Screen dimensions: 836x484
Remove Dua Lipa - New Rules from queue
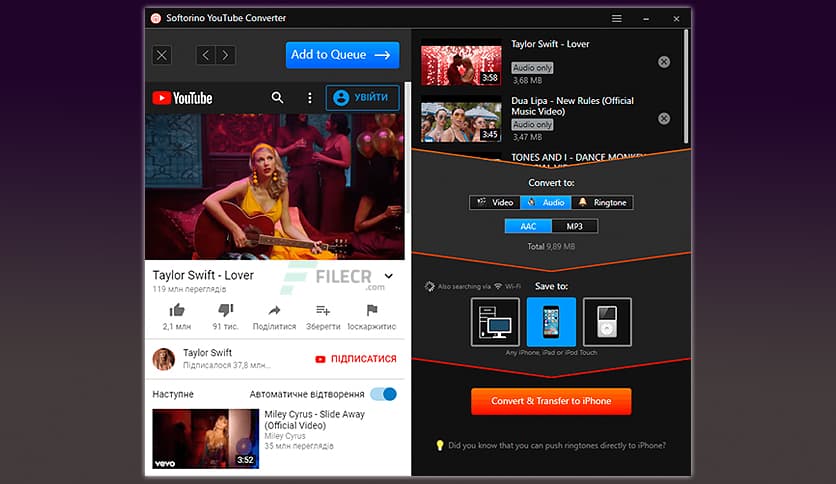coord(664,118)
